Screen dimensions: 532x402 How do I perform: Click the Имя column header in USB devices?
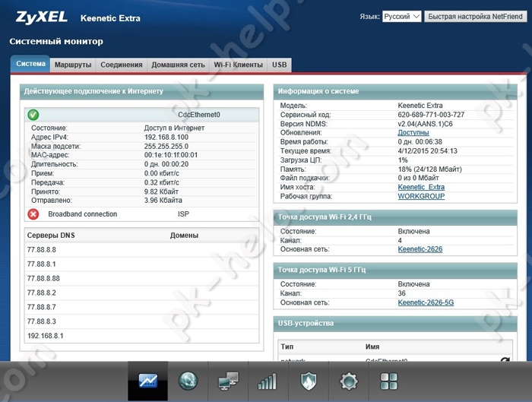[372, 347]
